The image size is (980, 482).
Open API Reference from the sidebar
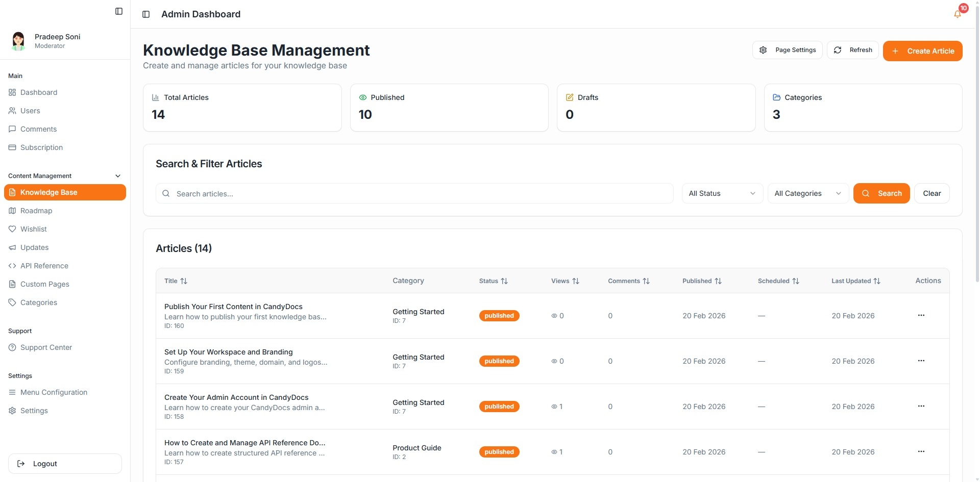(x=44, y=266)
